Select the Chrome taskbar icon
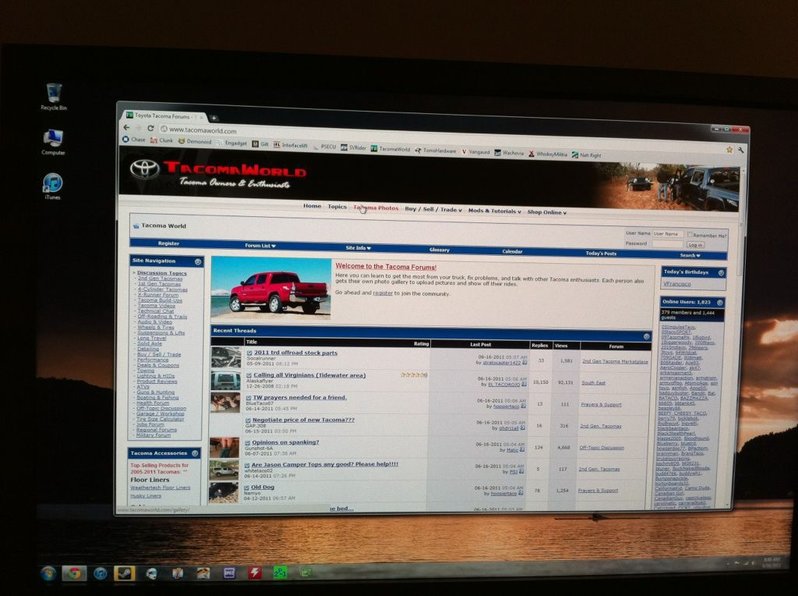Screen dimensions: 798x596 (74, 574)
